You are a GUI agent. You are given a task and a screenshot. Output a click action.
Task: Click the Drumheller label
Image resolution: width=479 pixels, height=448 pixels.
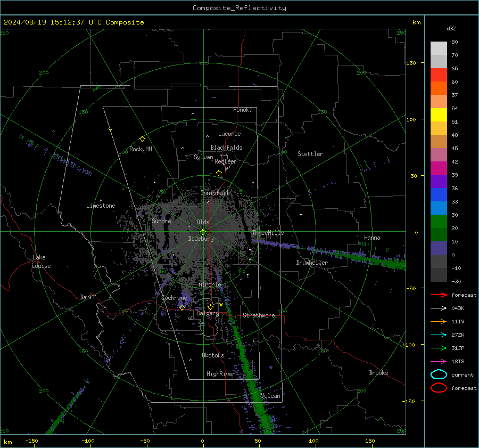click(x=312, y=263)
